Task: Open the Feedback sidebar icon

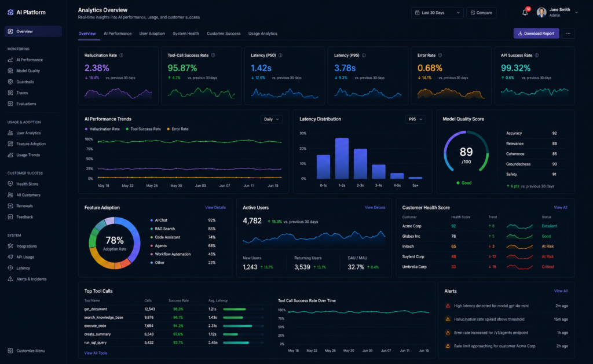Action: (x=10, y=217)
